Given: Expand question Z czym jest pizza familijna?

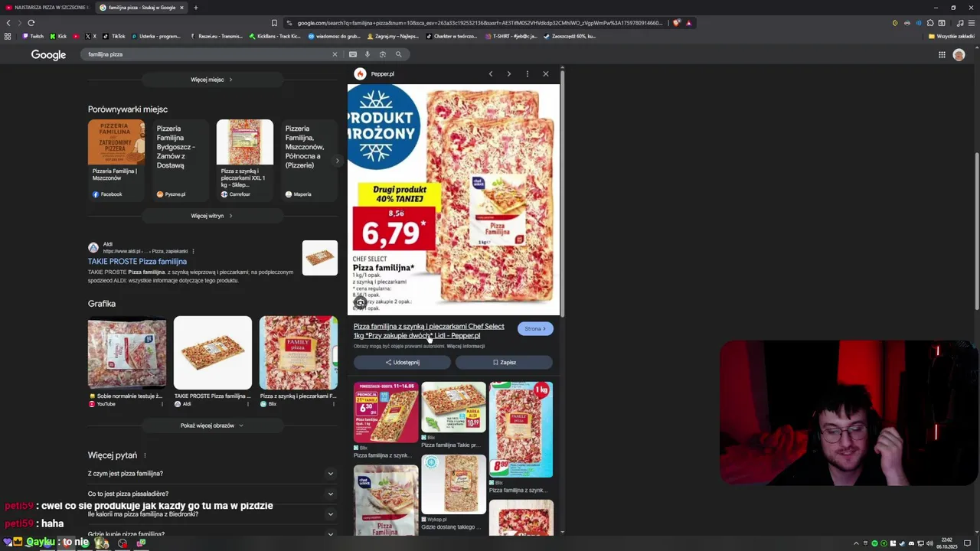Looking at the screenshot, I should (x=211, y=474).
